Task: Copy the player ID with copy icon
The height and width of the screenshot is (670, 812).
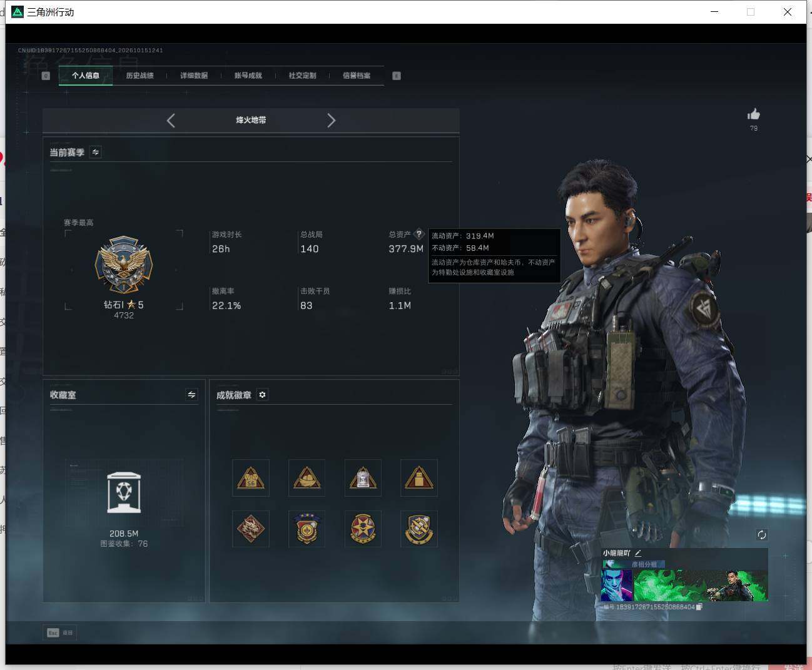Action: coord(699,607)
